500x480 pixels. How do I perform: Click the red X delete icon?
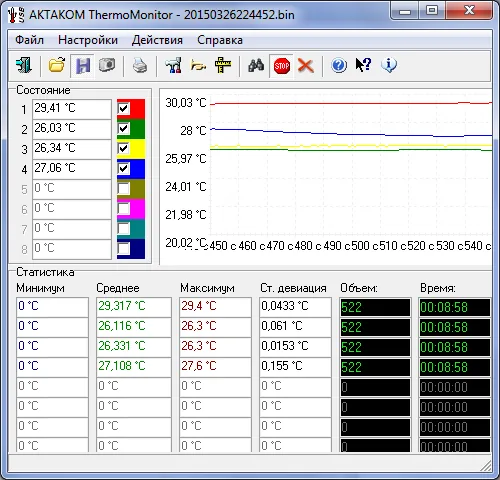(306, 65)
